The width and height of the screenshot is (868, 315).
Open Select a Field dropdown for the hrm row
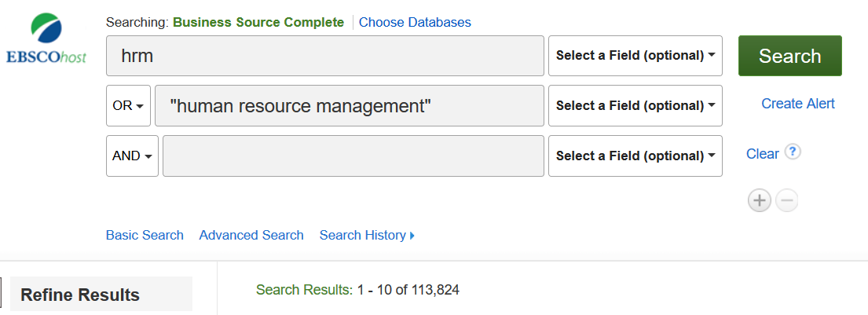pos(635,56)
